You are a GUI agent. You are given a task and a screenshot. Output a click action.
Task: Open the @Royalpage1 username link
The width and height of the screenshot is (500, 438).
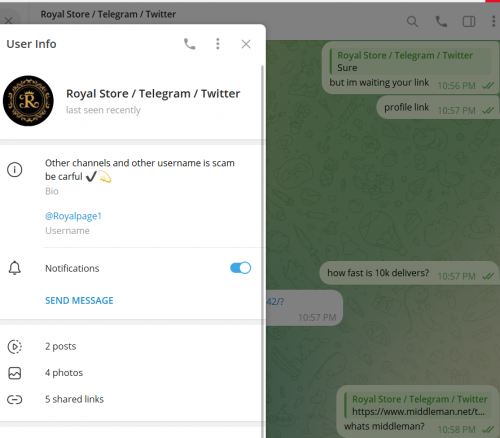pos(73,216)
